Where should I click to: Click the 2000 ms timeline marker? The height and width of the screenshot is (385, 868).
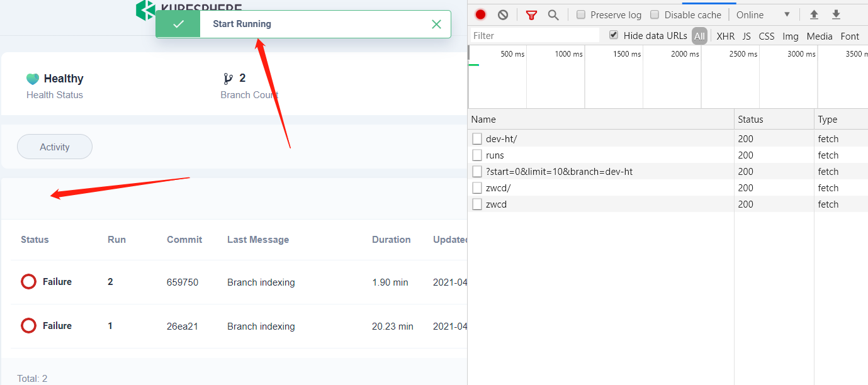point(685,54)
